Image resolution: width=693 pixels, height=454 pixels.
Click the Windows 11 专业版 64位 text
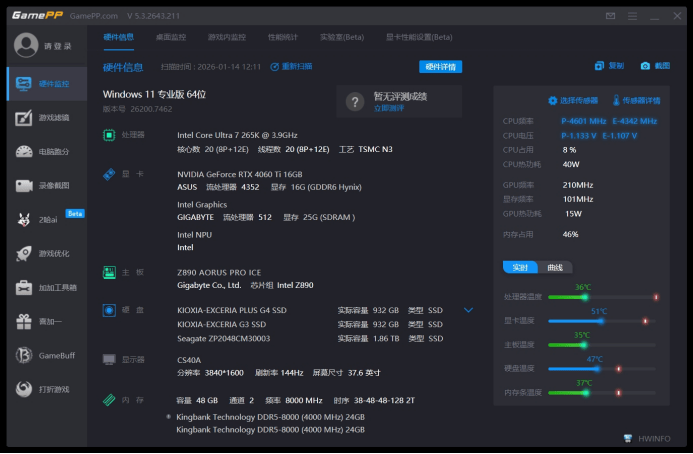pyautogui.click(x=154, y=94)
